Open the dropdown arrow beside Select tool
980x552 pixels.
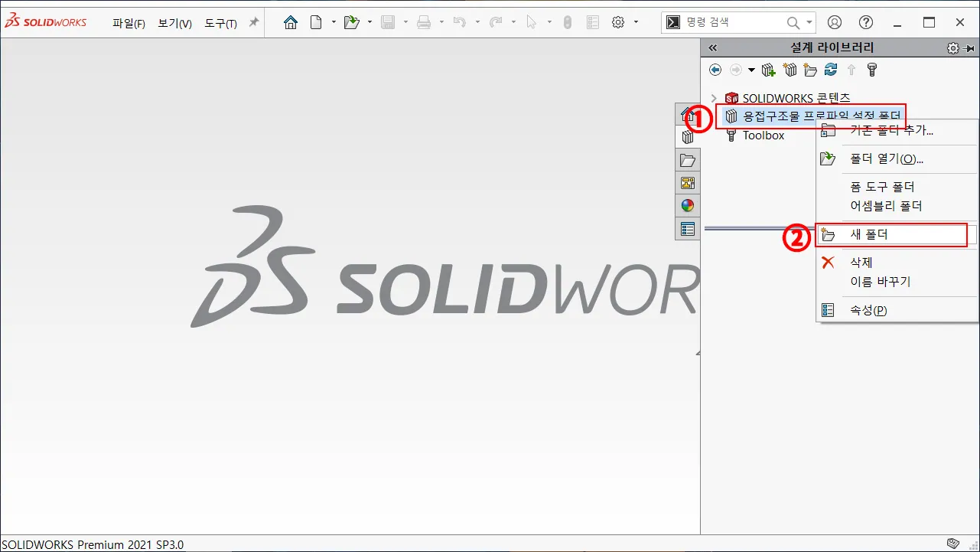click(x=549, y=23)
